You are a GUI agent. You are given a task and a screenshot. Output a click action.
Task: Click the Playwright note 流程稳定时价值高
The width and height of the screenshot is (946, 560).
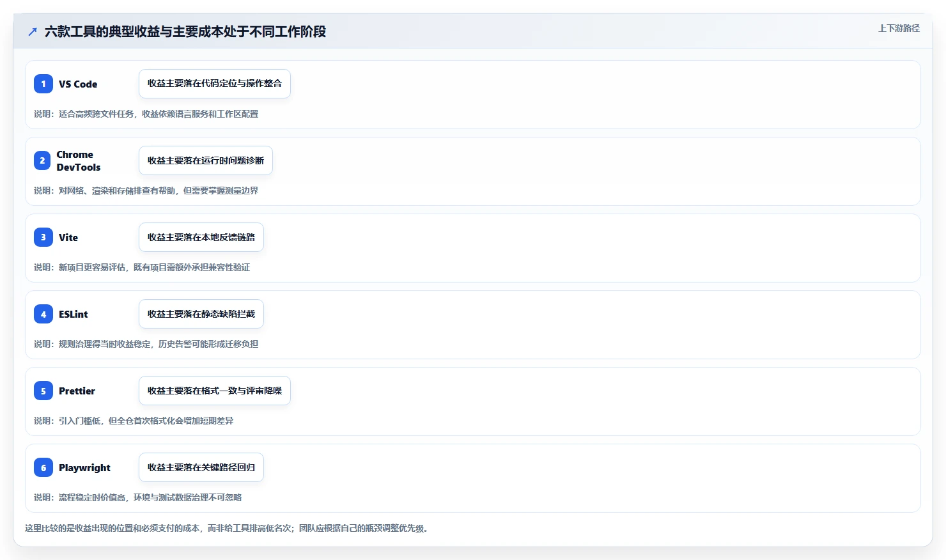[x=138, y=497]
